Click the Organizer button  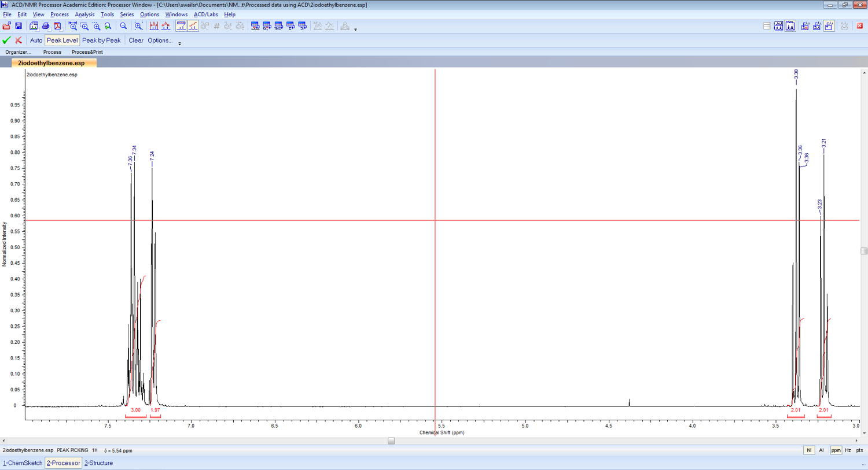(x=18, y=52)
